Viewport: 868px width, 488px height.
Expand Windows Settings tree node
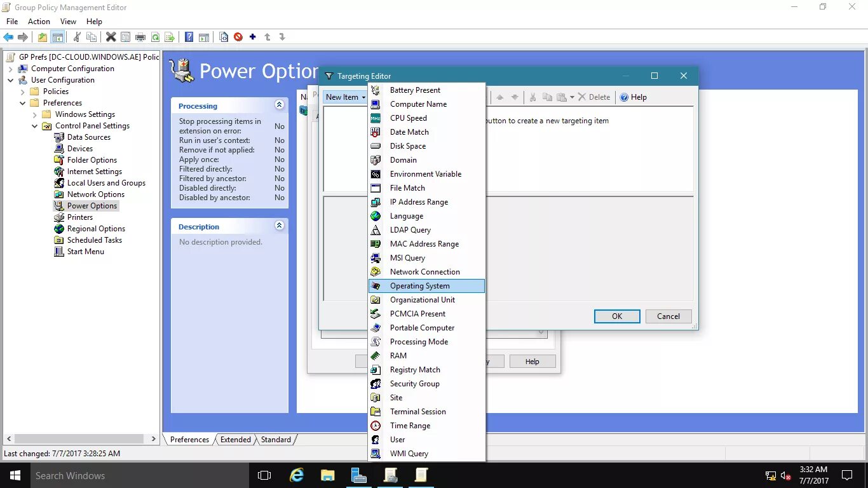[x=35, y=114]
